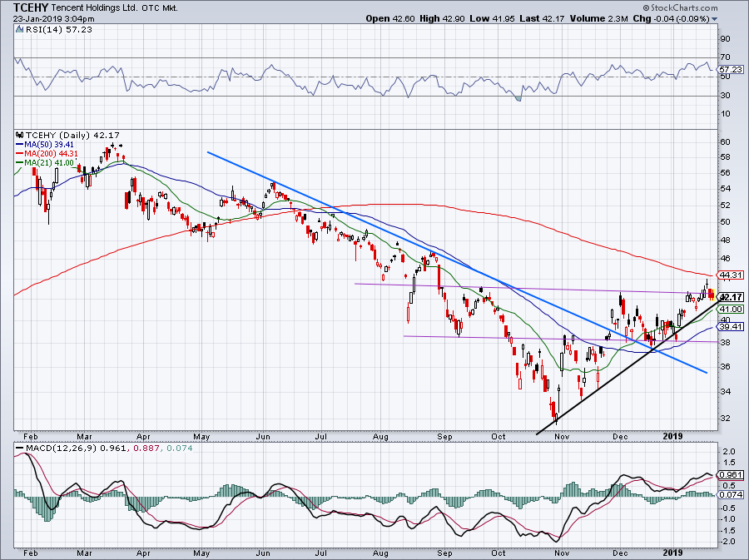
Task: Click the blue down arrow beside Chg
Action: 714,19
